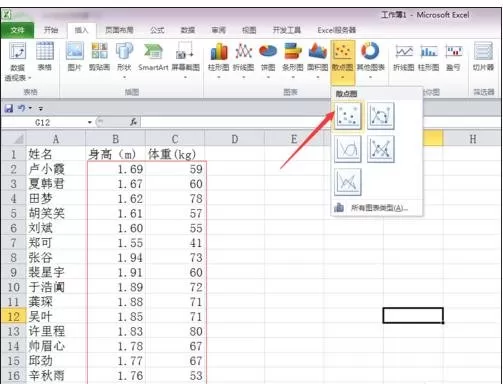The height and width of the screenshot is (384, 503).
Task: Click header cell 体重(kg)
Action: click(175, 154)
